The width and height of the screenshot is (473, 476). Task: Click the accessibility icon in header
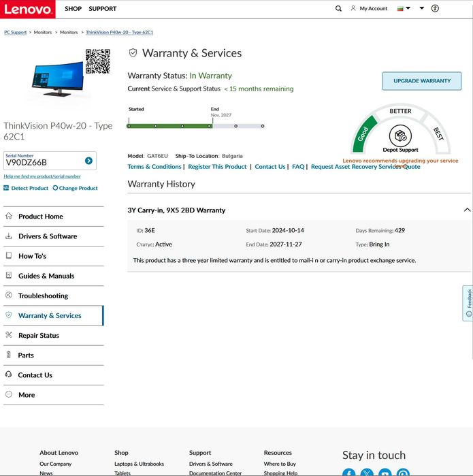coord(435,8)
